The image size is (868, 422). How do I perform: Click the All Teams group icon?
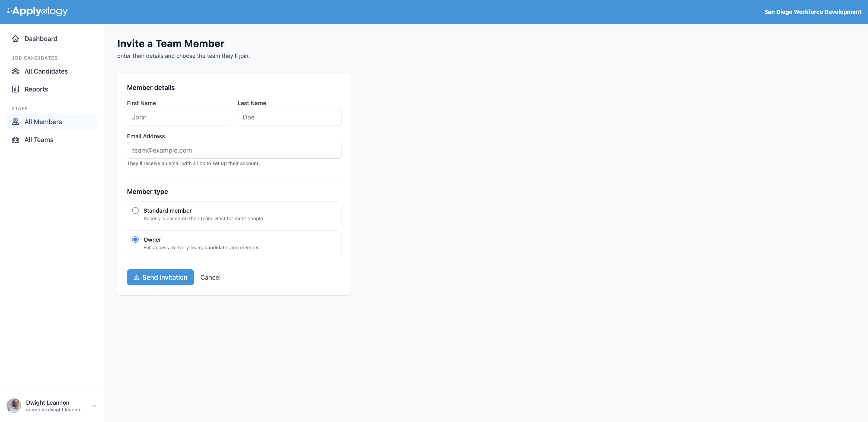pos(15,140)
